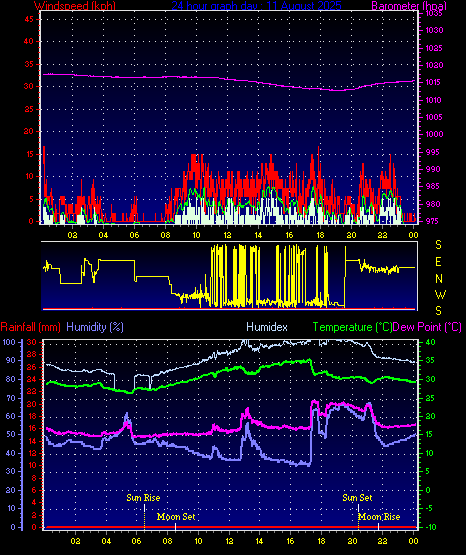Click the Dew Point (°C) legend label
This screenshot has height=555, width=466.
(x=427, y=327)
